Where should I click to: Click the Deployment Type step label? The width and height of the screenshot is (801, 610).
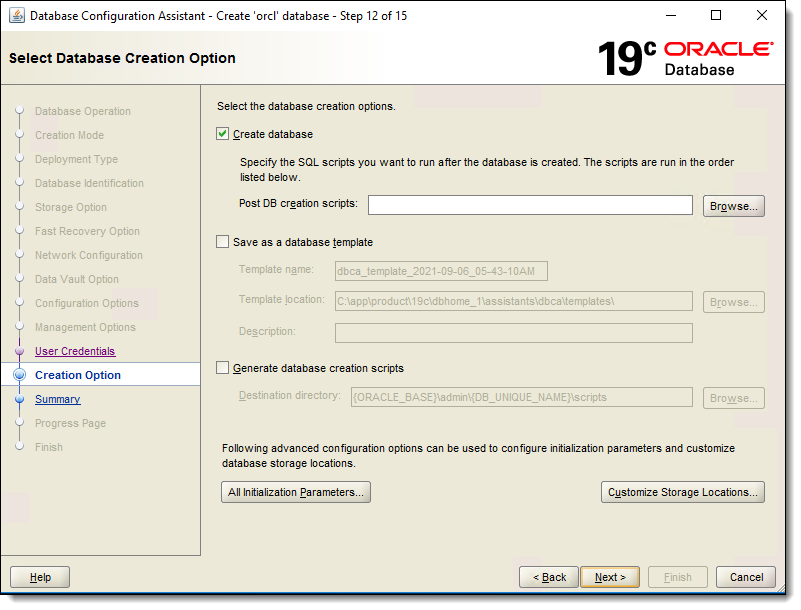[x=77, y=159]
